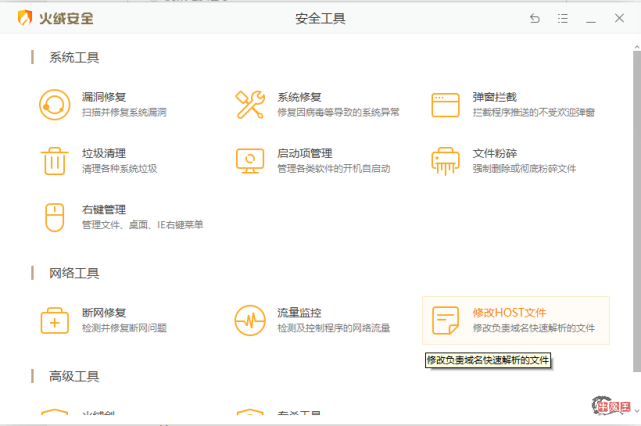The image size is (641, 426).
Task: Open the 启动项管理 monitor icon
Action: 250,161
